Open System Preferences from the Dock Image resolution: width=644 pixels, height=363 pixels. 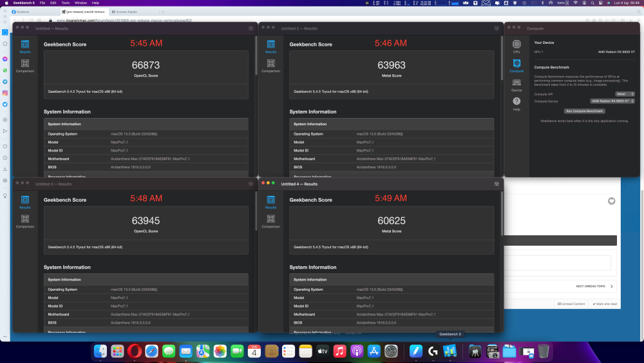click(391, 351)
